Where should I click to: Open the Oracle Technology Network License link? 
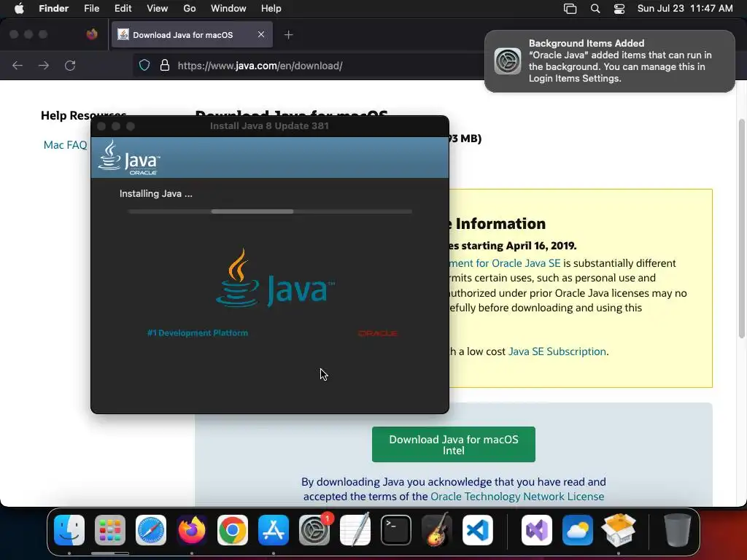[x=517, y=496]
